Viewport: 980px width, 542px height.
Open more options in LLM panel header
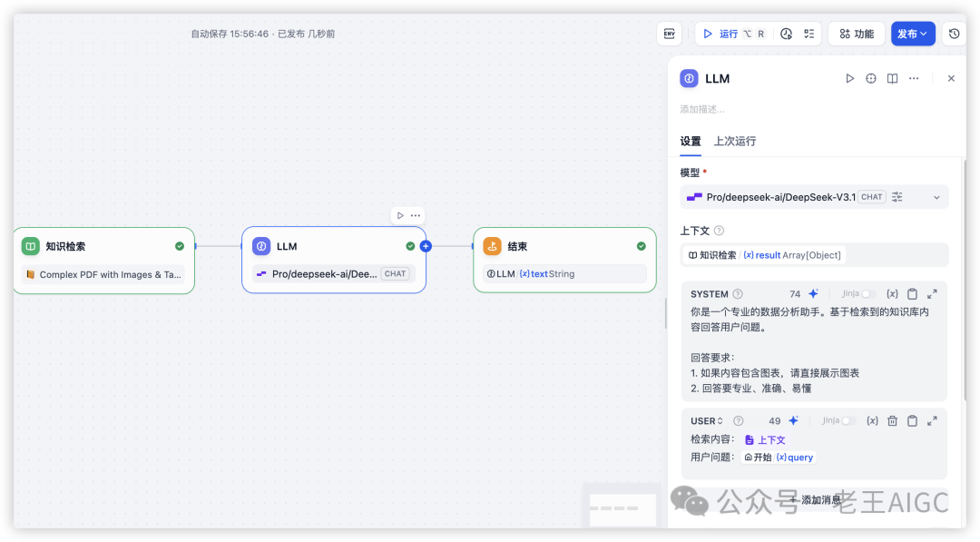click(914, 78)
